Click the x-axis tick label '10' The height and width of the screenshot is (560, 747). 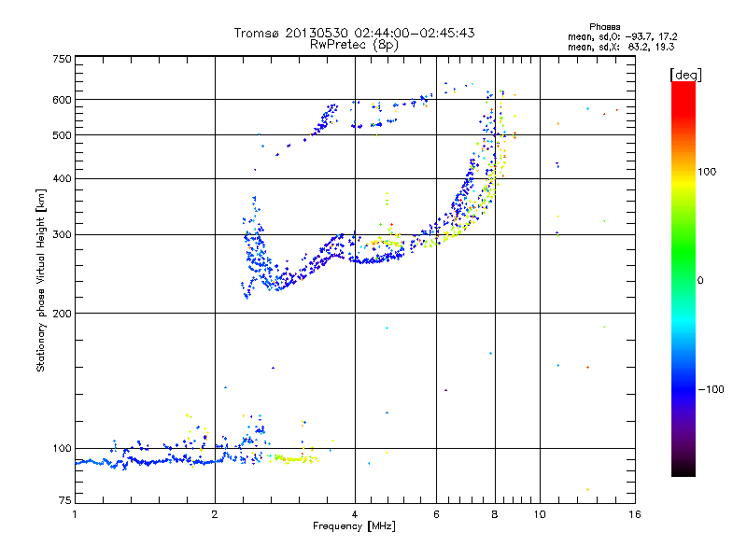pyautogui.click(x=540, y=514)
